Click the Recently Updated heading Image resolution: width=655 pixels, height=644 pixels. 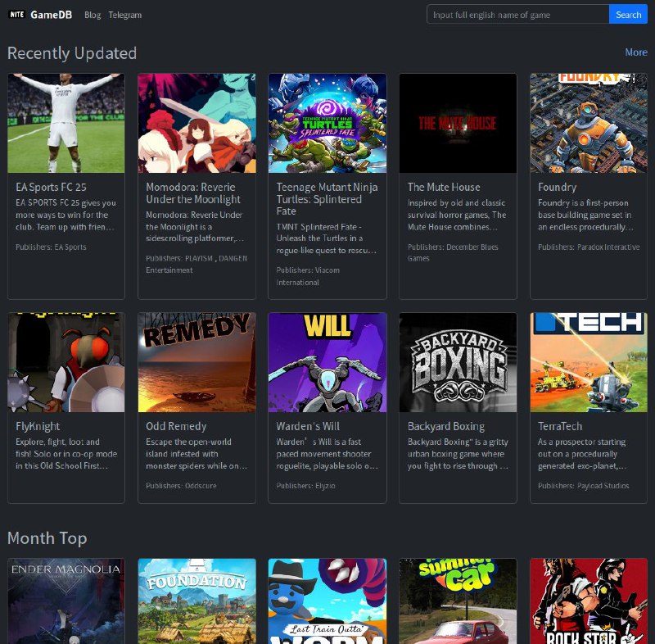point(72,53)
